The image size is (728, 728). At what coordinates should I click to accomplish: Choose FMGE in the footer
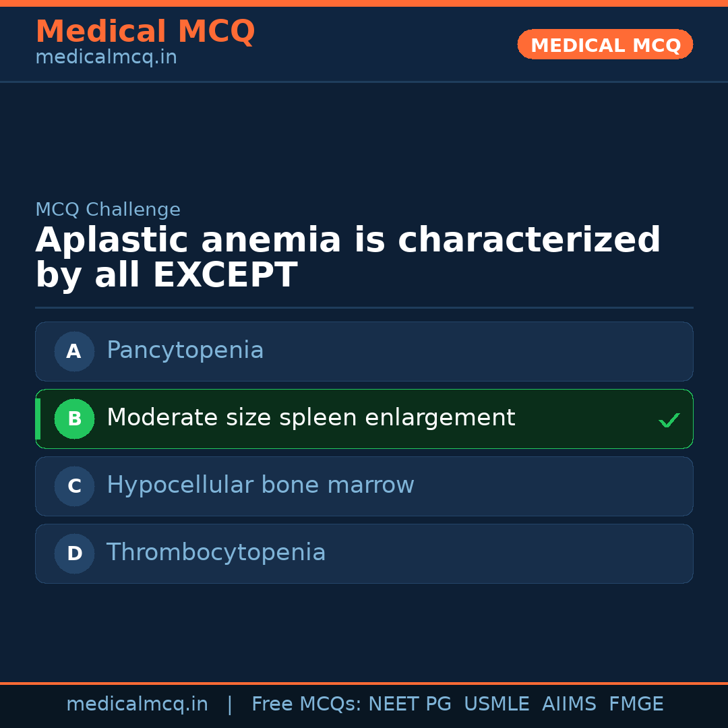[x=636, y=704]
